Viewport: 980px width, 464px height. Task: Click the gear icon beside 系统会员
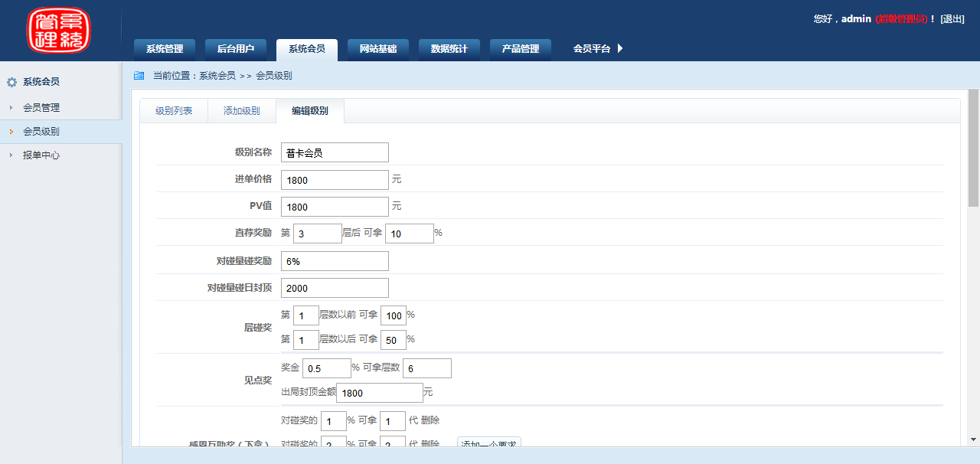click(11, 82)
